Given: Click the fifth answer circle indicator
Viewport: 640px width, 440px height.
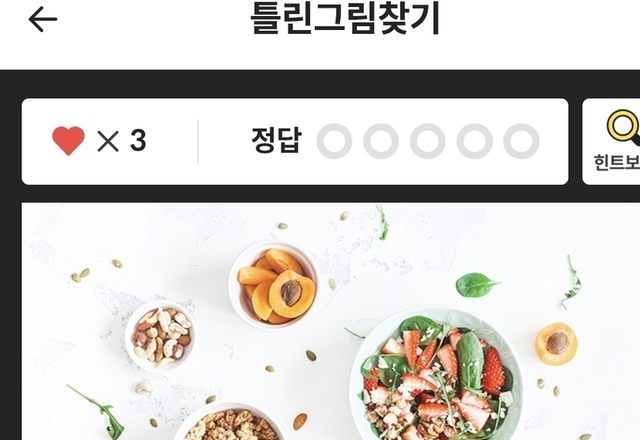Looking at the screenshot, I should [x=521, y=141].
